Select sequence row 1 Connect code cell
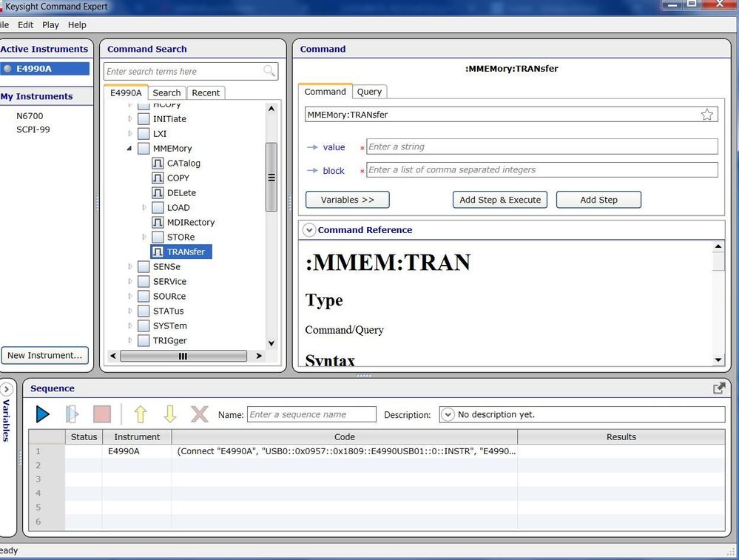This screenshot has width=739, height=560. pyautogui.click(x=345, y=451)
